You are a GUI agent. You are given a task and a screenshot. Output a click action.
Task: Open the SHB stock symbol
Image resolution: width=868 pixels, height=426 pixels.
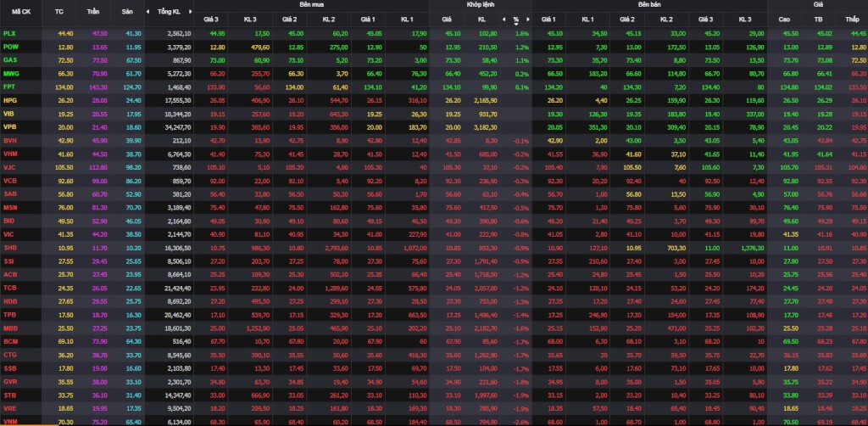pyautogui.click(x=9, y=248)
